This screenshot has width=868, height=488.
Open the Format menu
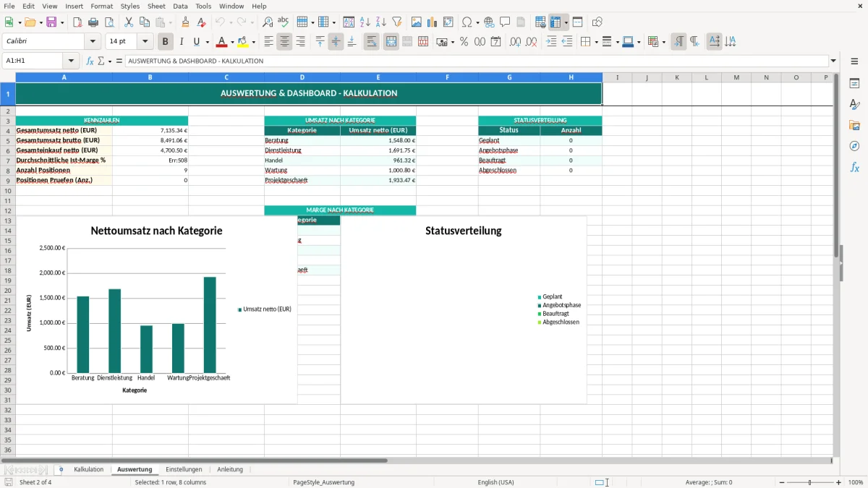[x=102, y=6]
